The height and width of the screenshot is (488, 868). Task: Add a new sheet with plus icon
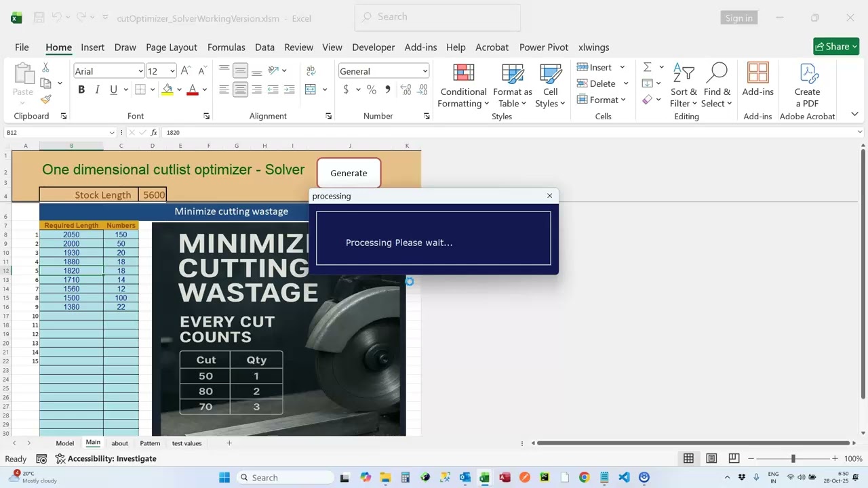click(x=229, y=443)
